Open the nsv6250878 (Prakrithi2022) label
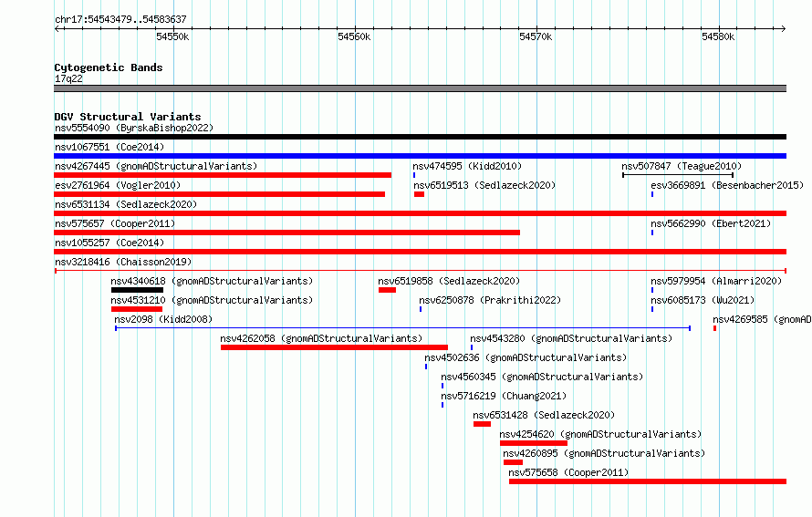 click(490, 300)
